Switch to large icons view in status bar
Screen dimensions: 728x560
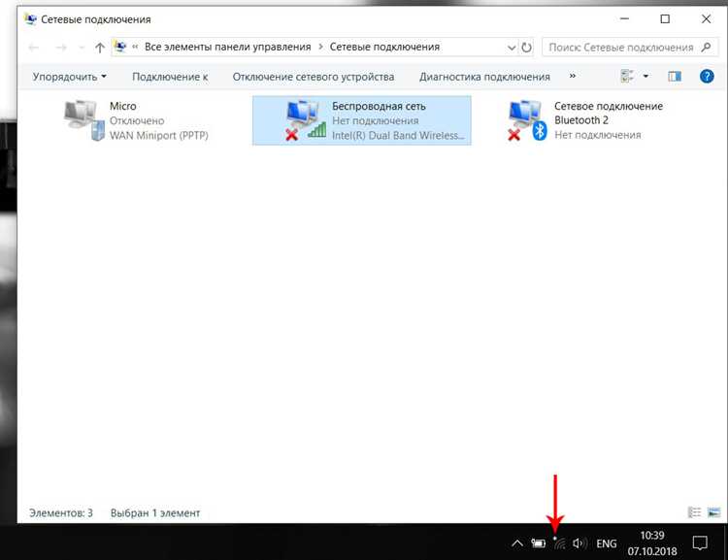pos(713,512)
